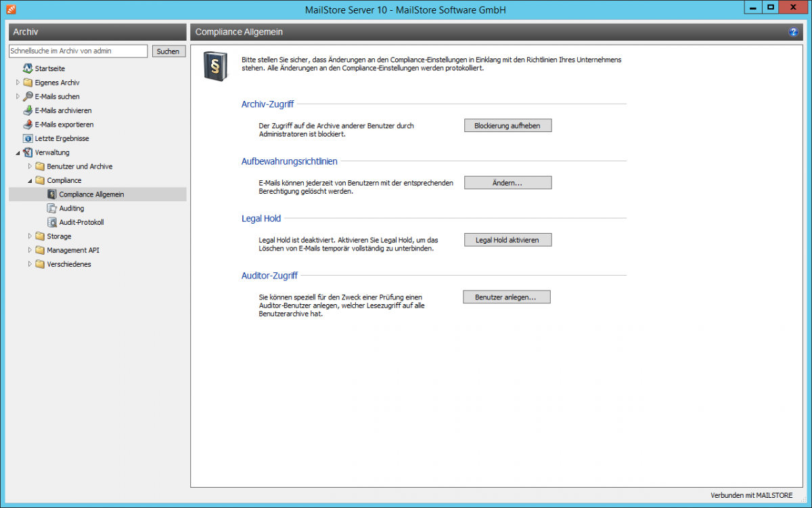Click the Auditor-Zugriff section heading
Screen dimensions: 812x508
coord(269,276)
